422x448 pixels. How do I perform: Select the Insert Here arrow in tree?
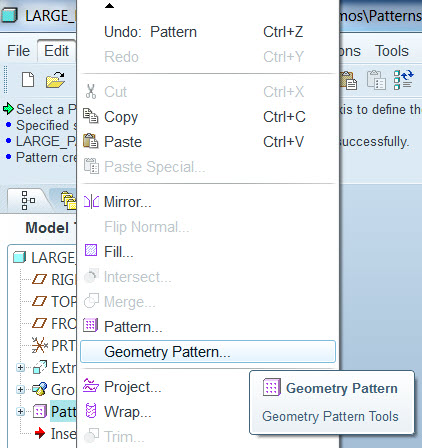coord(40,433)
